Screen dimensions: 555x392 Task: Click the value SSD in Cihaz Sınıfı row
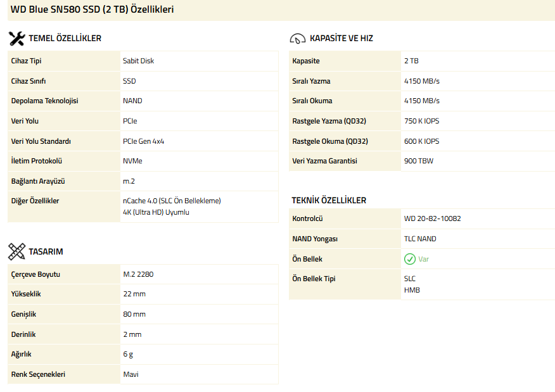pos(129,81)
